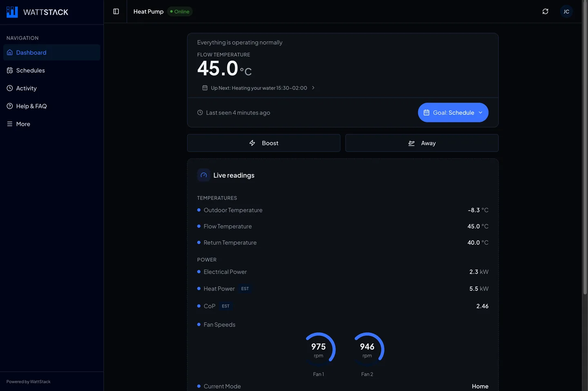Open the Dashboard page

[52, 52]
